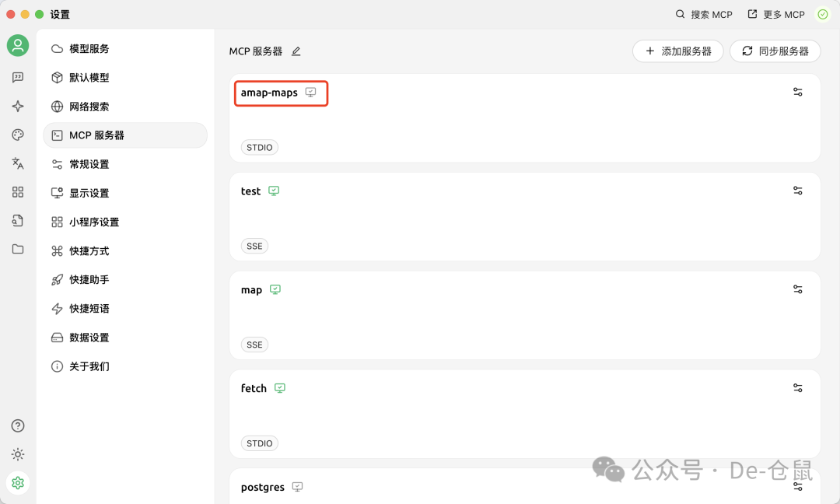Click the 添加服务器 button
The image size is (840, 504).
(678, 51)
